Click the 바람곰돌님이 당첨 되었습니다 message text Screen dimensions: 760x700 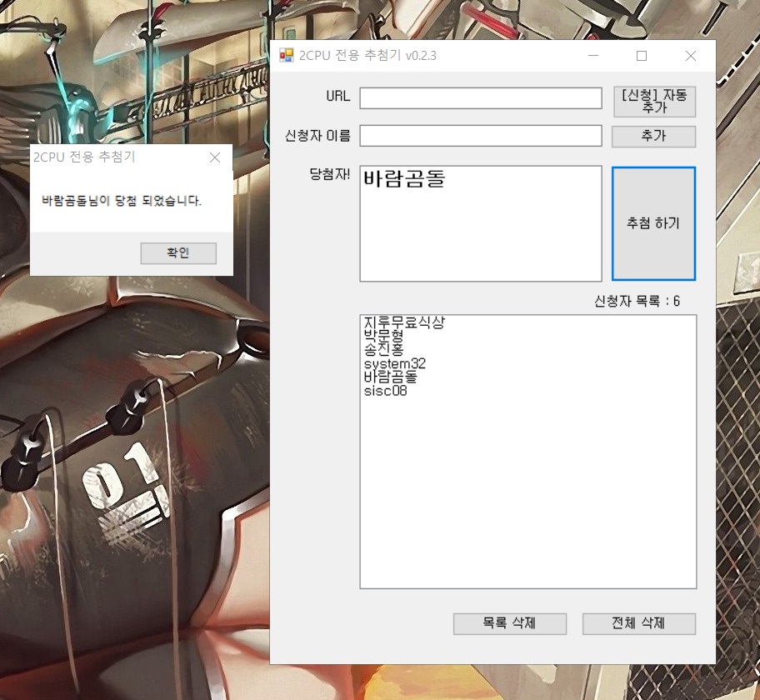(122, 201)
